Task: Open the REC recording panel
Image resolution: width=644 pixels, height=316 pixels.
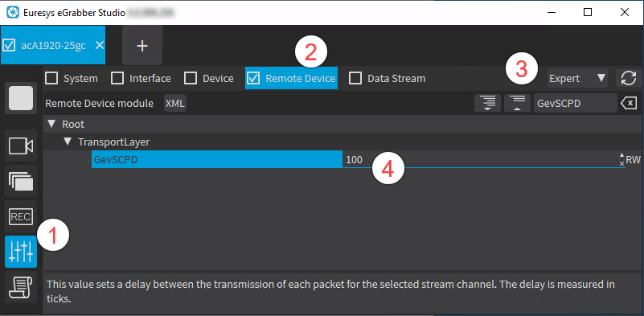Action: [x=21, y=216]
